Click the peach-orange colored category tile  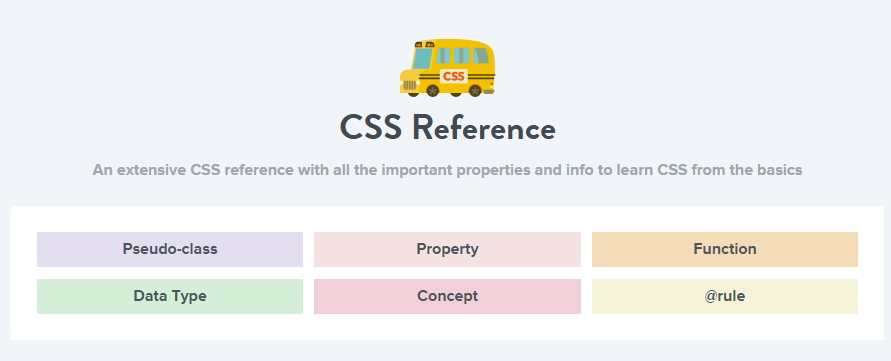pos(725,249)
